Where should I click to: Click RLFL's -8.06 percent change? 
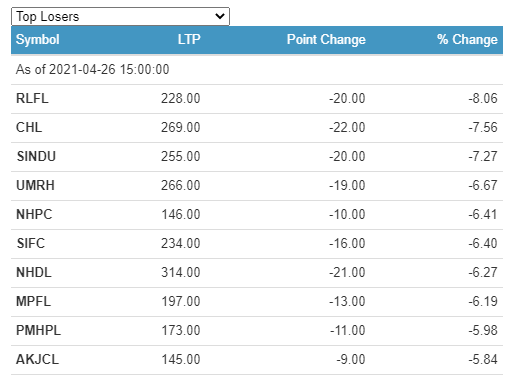[483, 99]
